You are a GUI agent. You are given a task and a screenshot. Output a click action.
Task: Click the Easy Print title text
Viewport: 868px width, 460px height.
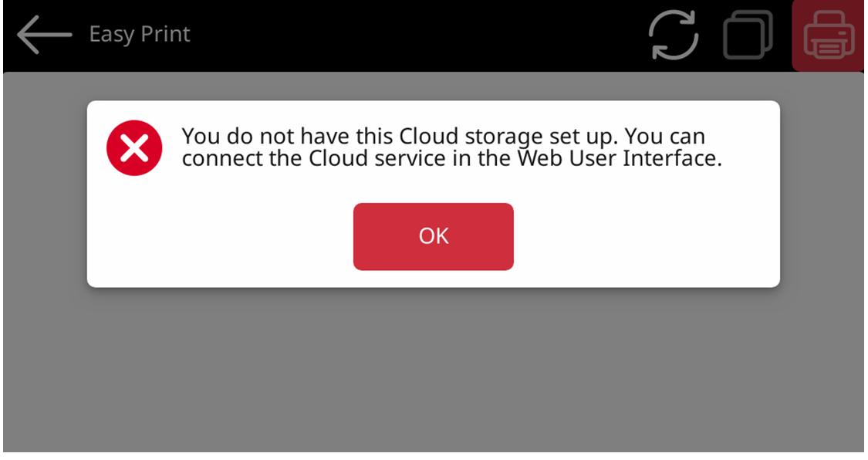tap(139, 35)
